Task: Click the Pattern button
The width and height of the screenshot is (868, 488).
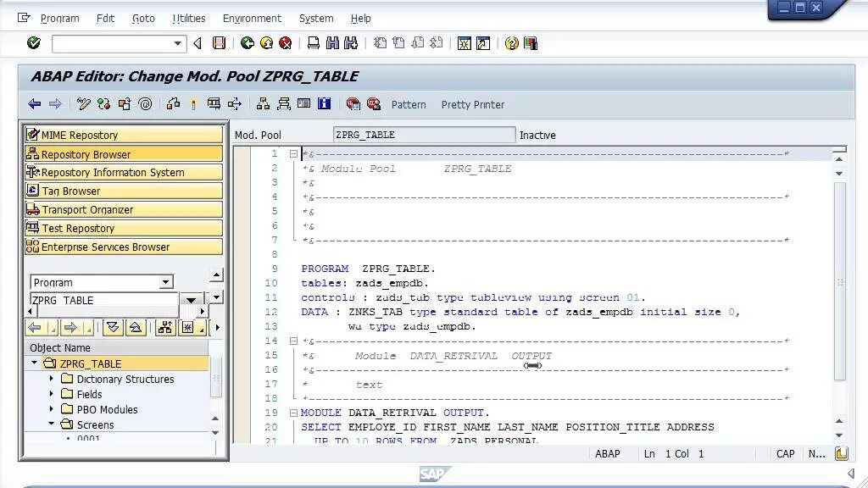Action: [x=409, y=104]
